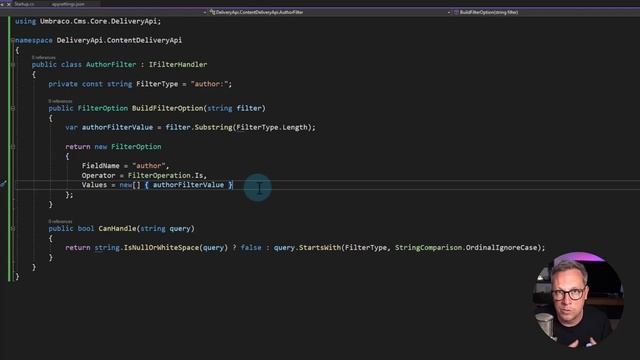
Task: Click the Operator property
Action: [98, 176]
